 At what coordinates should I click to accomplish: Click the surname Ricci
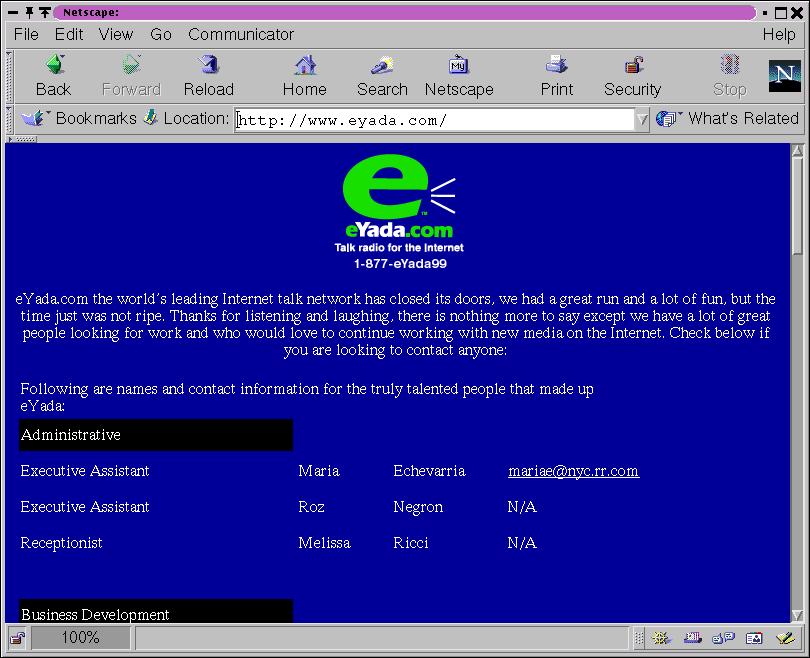coord(411,543)
